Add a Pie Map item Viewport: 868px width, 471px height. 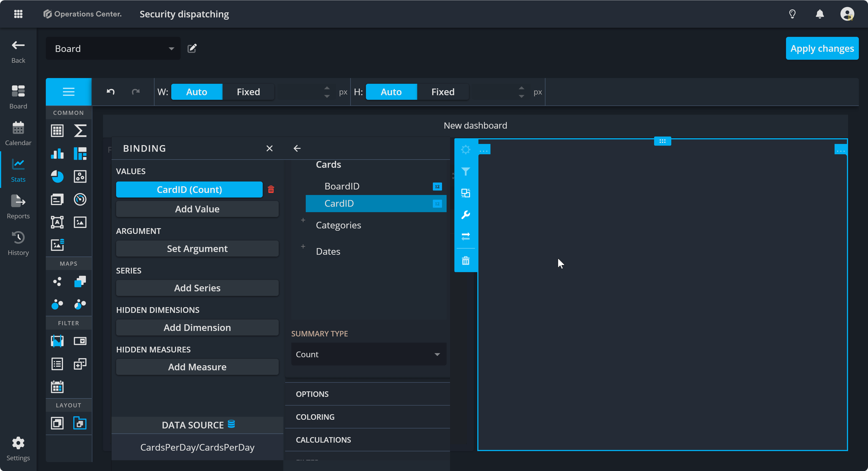[x=80, y=304]
